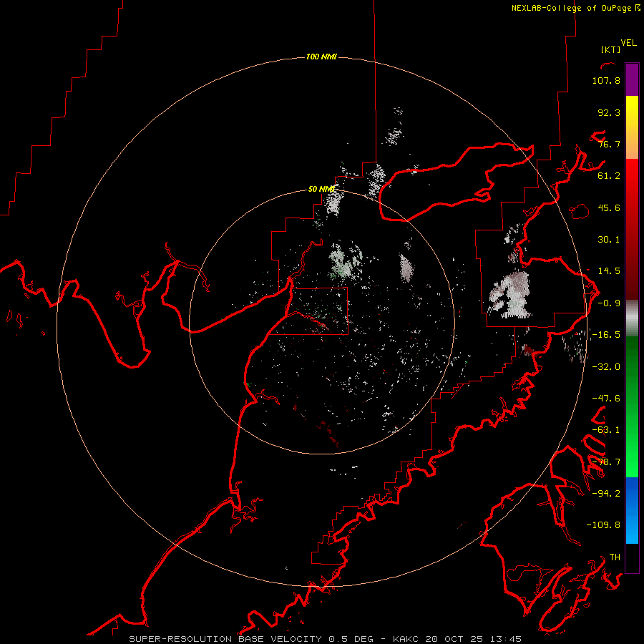This screenshot has height=644, width=644.
Task: Click the 107.8 velocity scale value
Action: (x=606, y=80)
